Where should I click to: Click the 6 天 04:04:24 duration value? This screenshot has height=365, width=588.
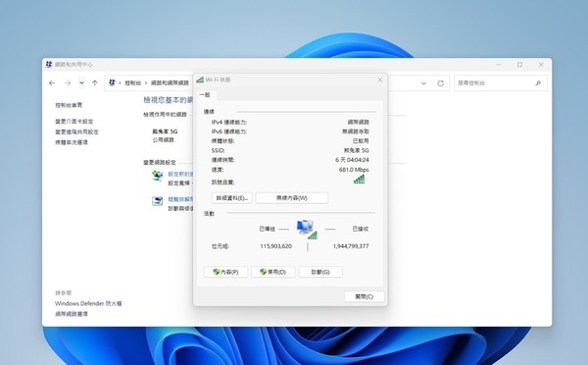tap(352, 160)
